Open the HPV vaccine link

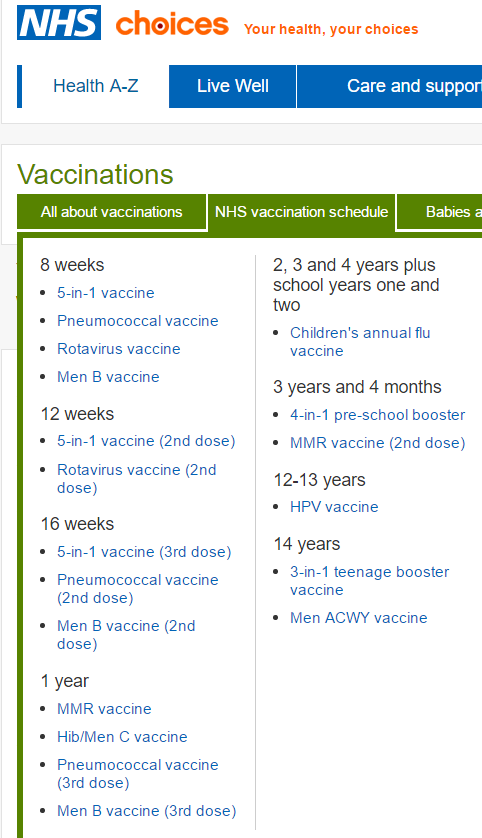[335, 507]
